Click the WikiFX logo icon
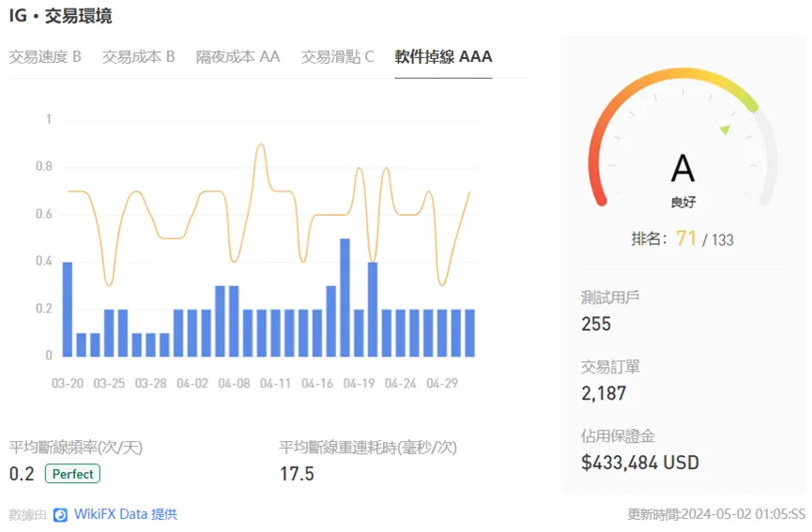The image size is (812, 532). [61, 515]
